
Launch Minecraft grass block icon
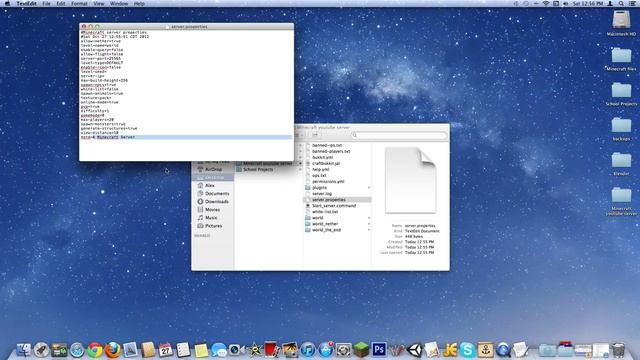click(x=361, y=350)
